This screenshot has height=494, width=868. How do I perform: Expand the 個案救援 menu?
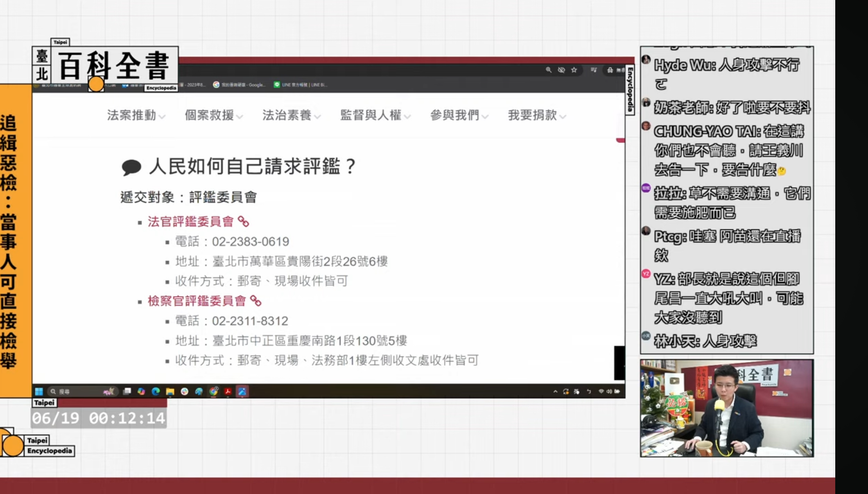(214, 116)
